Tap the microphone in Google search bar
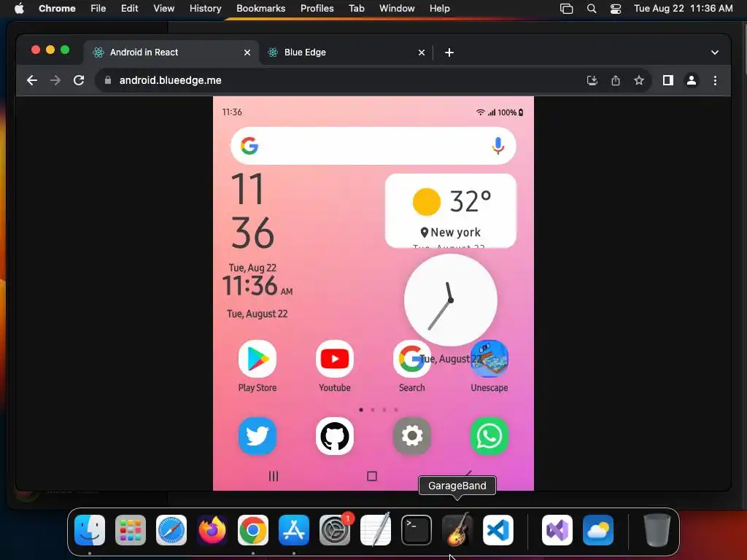Image resolution: width=747 pixels, height=560 pixels. [498, 146]
